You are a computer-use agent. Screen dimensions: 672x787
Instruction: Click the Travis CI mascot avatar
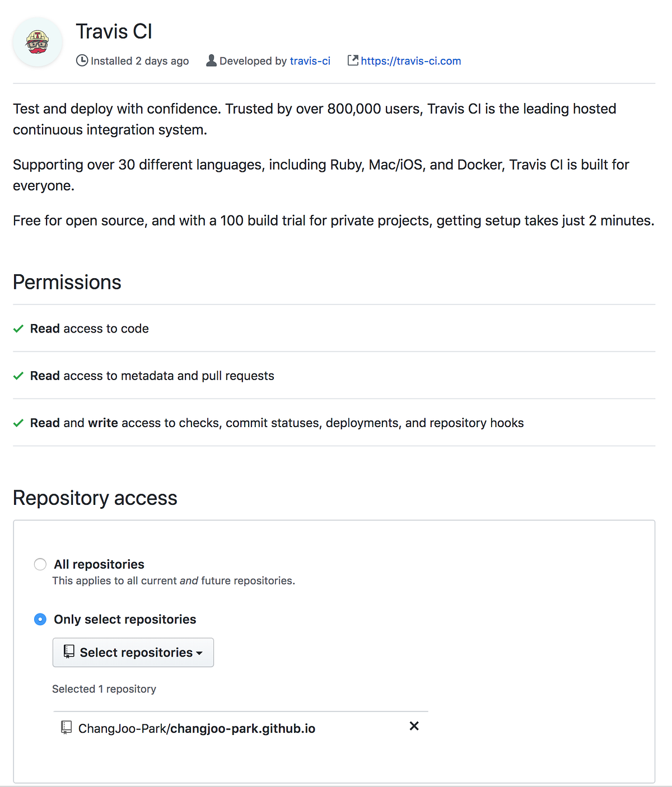(x=37, y=41)
